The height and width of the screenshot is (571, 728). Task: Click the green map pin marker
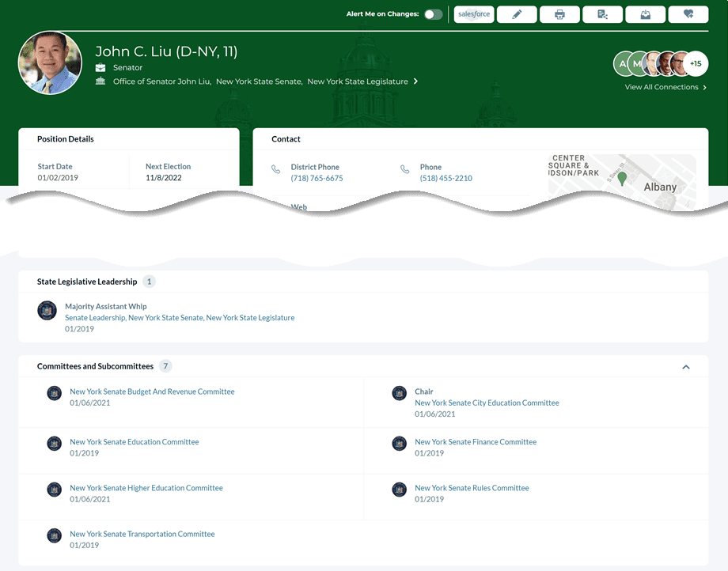622,178
